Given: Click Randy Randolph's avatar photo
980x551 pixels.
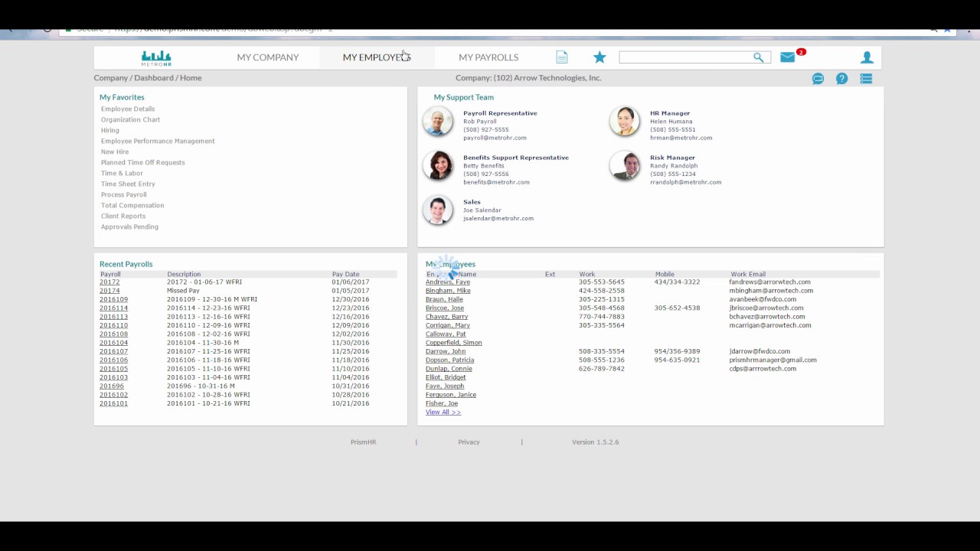Looking at the screenshot, I should [625, 166].
